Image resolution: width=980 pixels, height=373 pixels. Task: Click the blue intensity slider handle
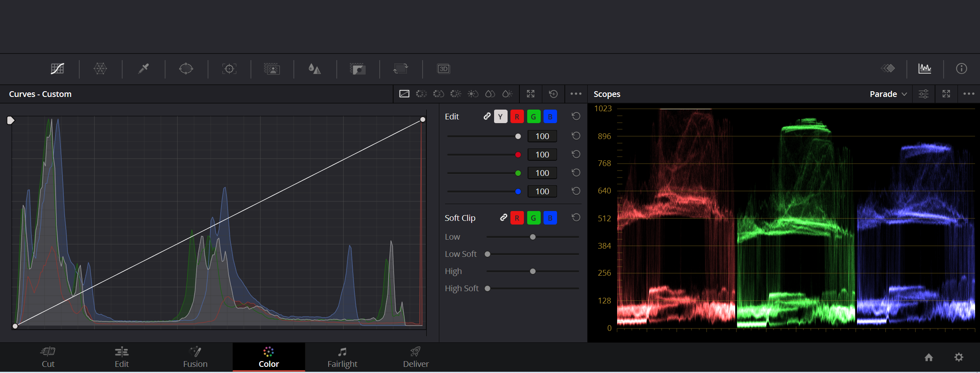[x=518, y=191]
